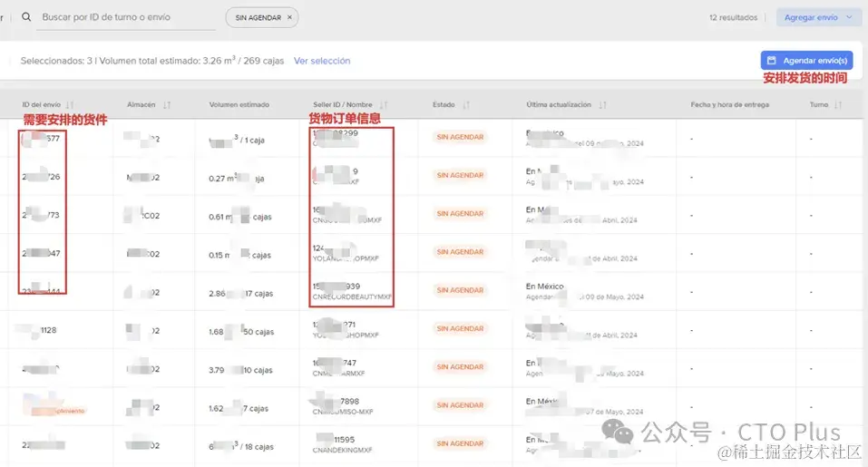Viewport: 868px width, 467px height.
Task: Sort by Seller ID / Nombre column
Action: [x=384, y=104]
